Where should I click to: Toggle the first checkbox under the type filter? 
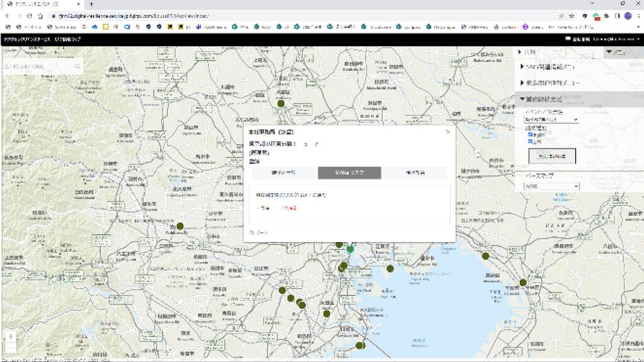pos(531,134)
